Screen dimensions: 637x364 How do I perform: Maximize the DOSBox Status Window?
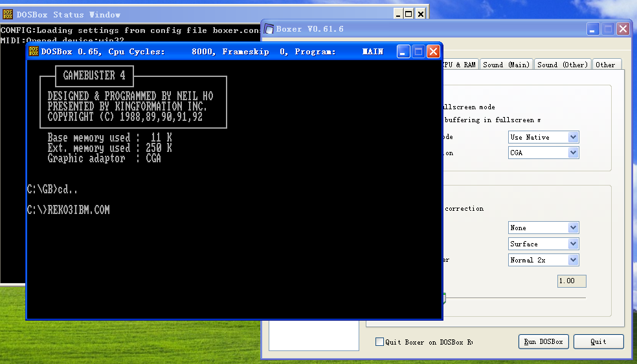coord(408,14)
